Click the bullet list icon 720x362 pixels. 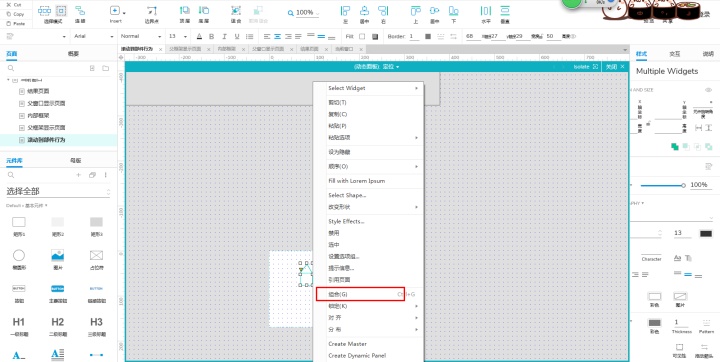249,36
